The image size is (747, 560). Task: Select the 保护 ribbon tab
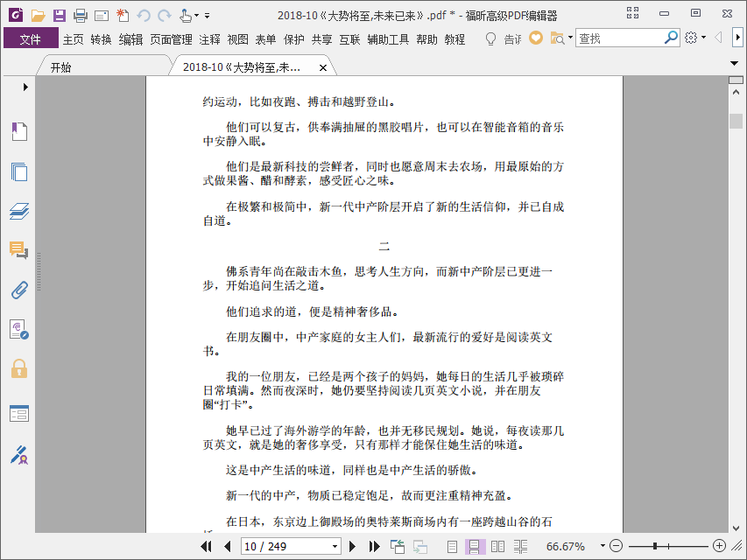[294, 39]
